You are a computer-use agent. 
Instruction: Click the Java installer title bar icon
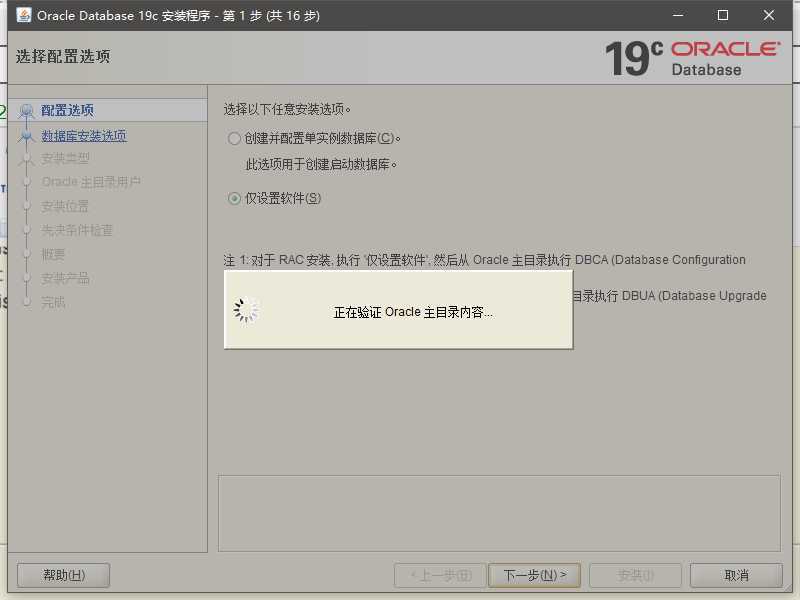click(23, 15)
